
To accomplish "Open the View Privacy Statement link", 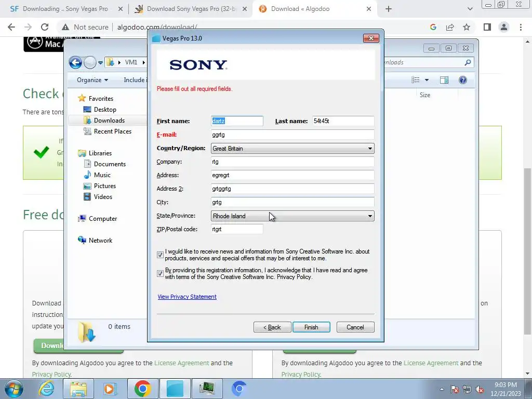I will 187,297.
